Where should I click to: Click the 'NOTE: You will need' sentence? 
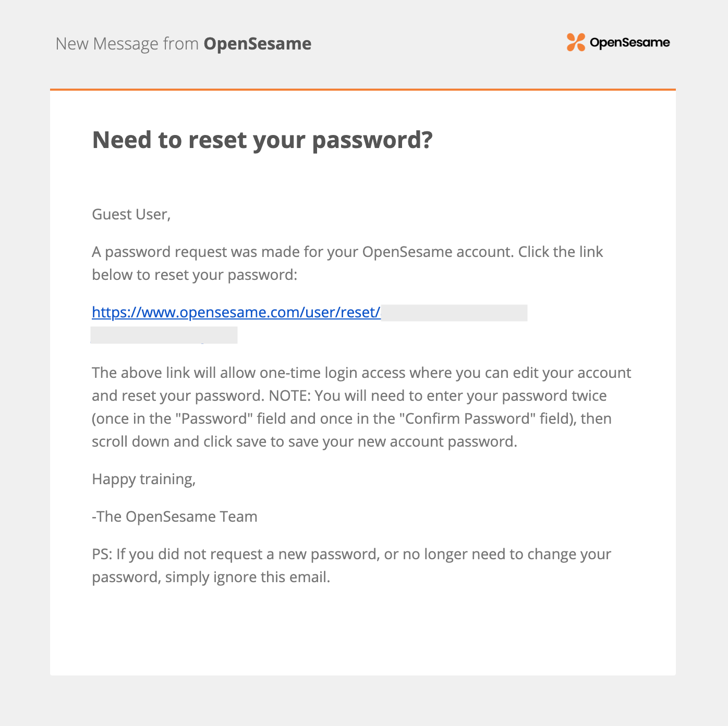[438, 396]
